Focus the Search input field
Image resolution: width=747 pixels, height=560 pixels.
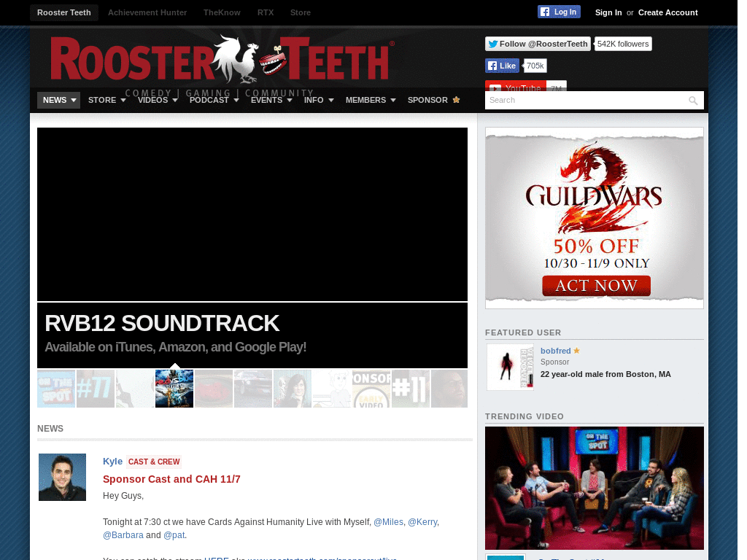tap(587, 100)
